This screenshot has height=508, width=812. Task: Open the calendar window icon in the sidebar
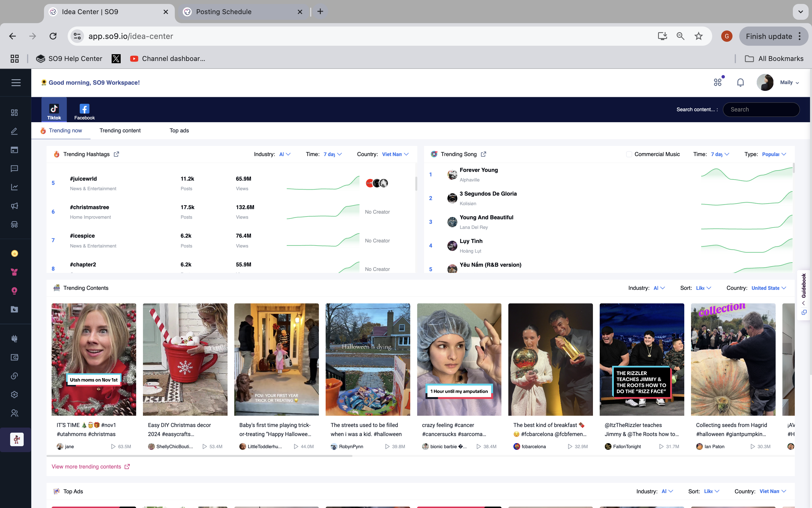tap(14, 150)
